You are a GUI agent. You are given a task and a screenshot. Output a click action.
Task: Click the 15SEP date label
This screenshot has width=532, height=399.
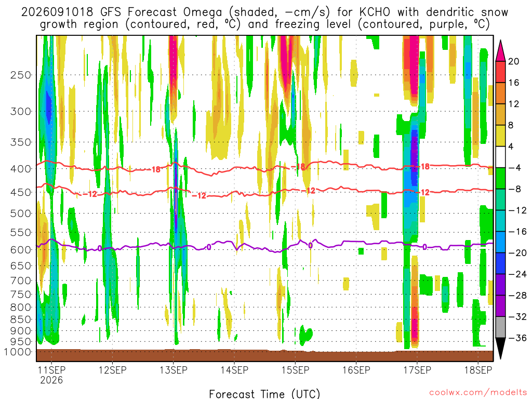295,370
